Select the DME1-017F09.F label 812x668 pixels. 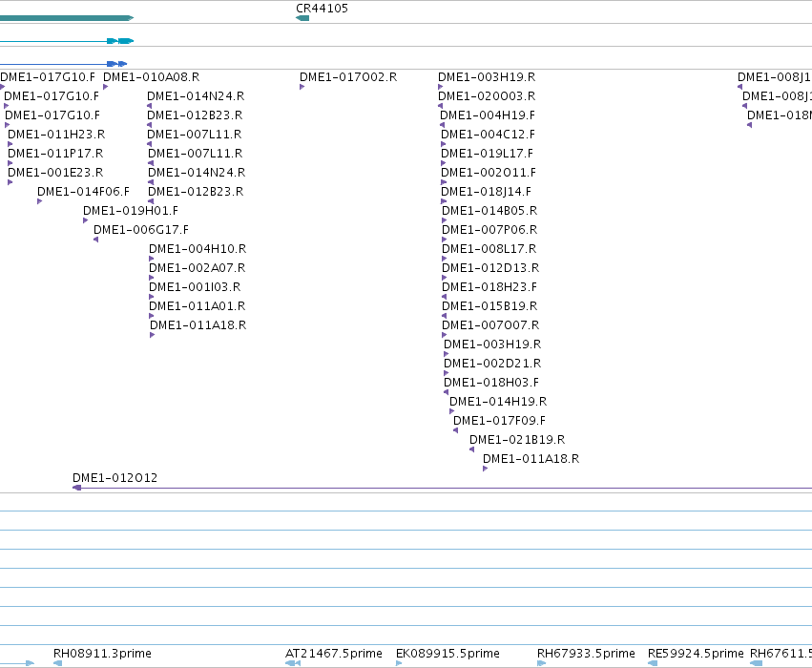pyautogui.click(x=499, y=421)
